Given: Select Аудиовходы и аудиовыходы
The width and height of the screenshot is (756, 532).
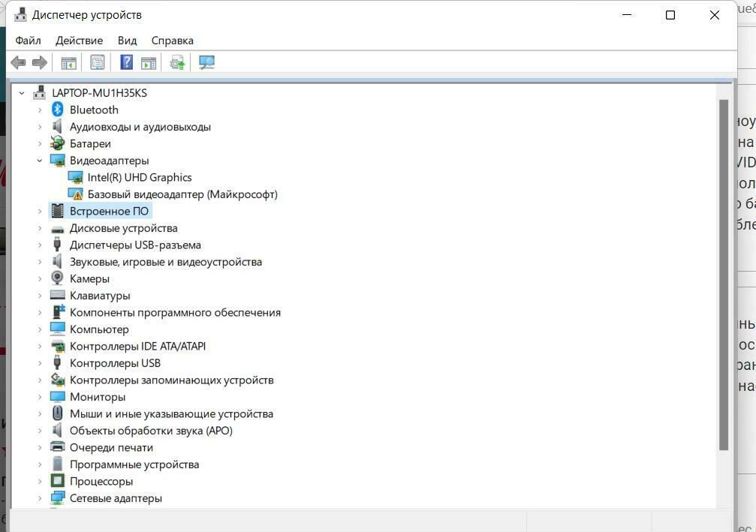Looking at the screenshot, I should point(140,127).
